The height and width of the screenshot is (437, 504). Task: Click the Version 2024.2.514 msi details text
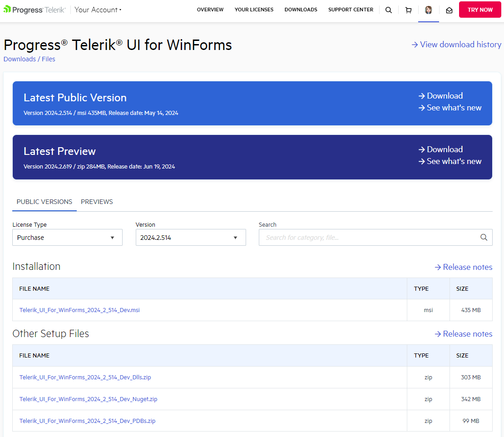(x=101, y=113)
